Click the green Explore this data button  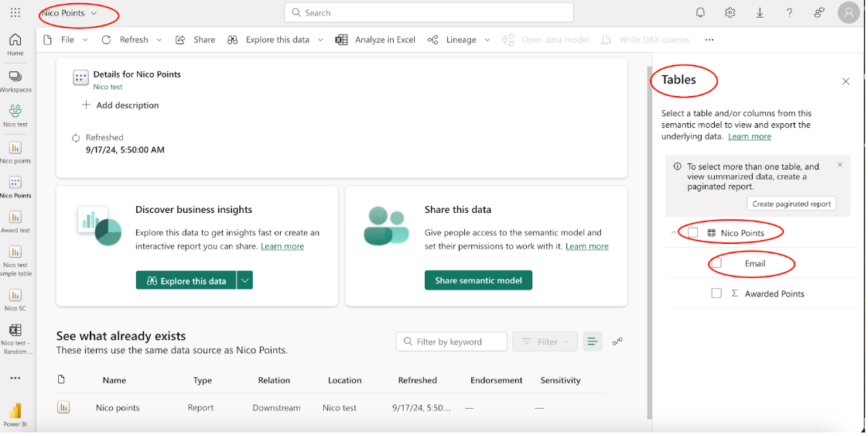186,280
